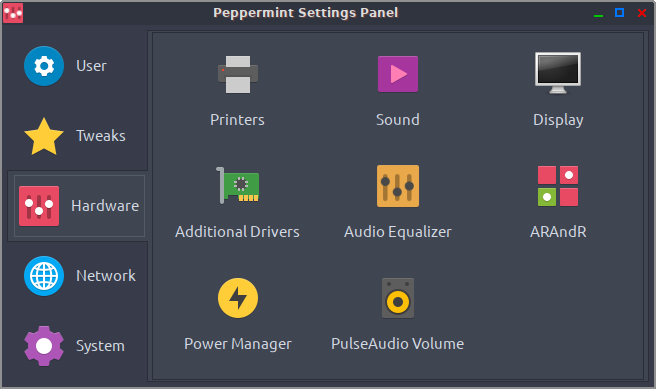Select the Hardware tab label
656x389 pixels.
(105, 206)
